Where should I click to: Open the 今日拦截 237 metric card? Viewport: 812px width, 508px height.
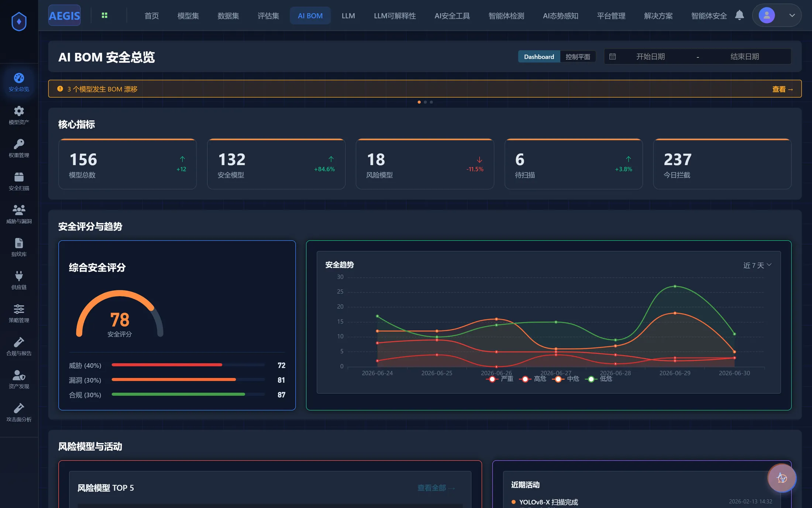pyautogui.click(x=722, y=164)
